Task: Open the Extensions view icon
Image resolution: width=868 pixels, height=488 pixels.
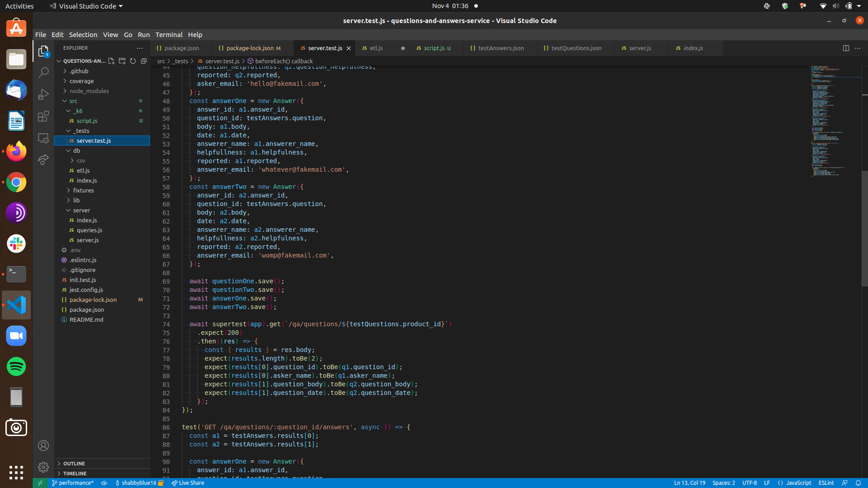Action: pos(43,116)
